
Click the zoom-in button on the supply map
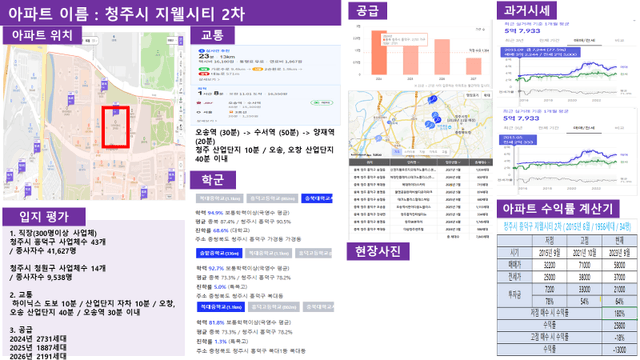point(487,95)
